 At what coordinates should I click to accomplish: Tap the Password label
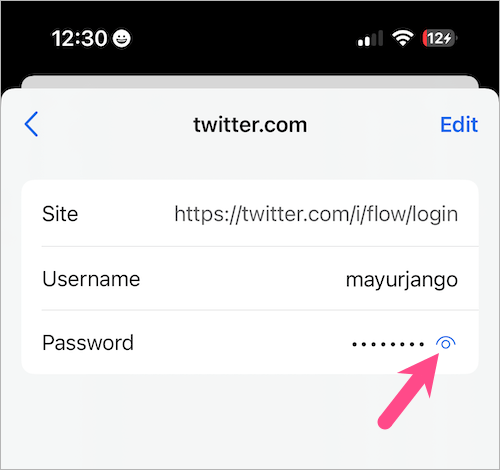coord(88,343)
